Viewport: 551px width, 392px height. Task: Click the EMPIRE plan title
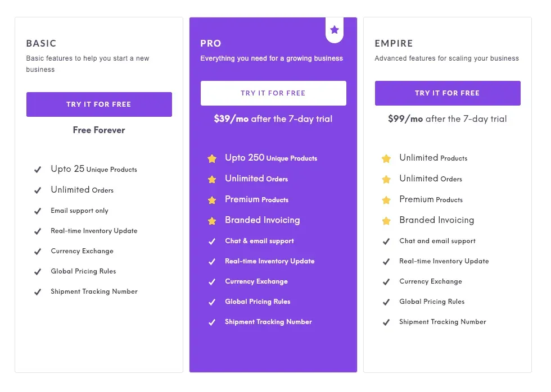pos(394,43)
